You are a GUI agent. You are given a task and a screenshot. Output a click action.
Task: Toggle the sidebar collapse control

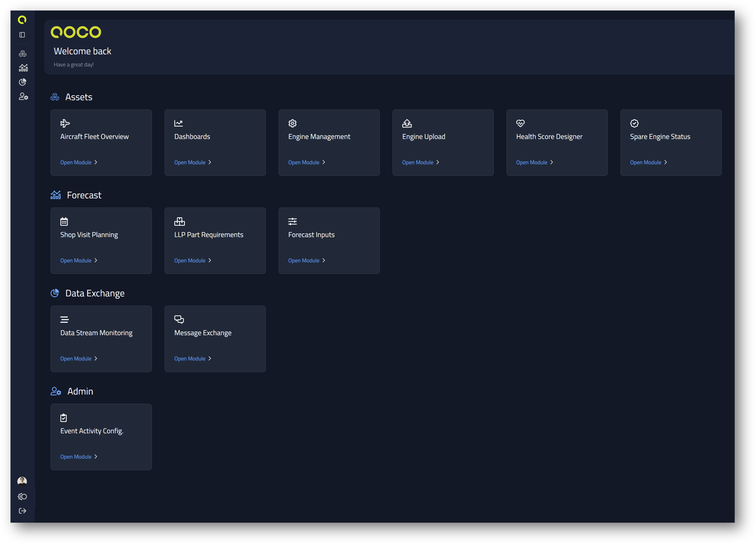(22, 34)
